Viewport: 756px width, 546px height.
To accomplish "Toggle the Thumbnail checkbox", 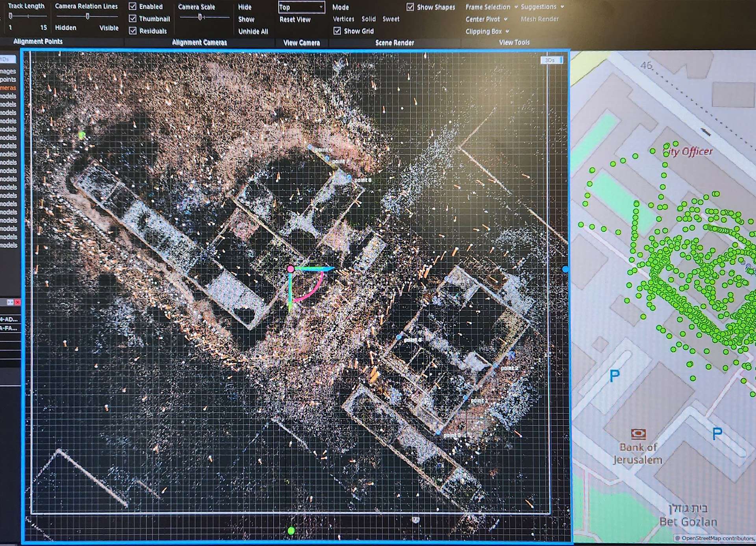I will (x=133, y=19).
